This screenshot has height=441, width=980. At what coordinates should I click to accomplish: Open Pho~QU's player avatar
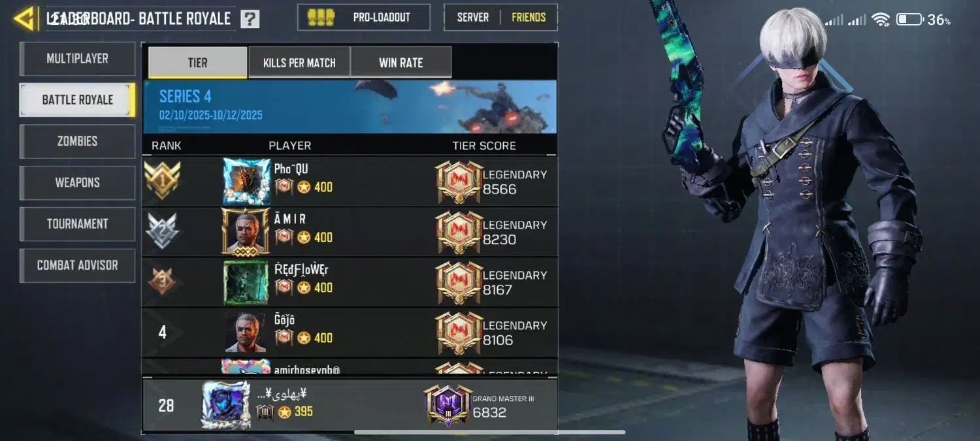(246, 182)
